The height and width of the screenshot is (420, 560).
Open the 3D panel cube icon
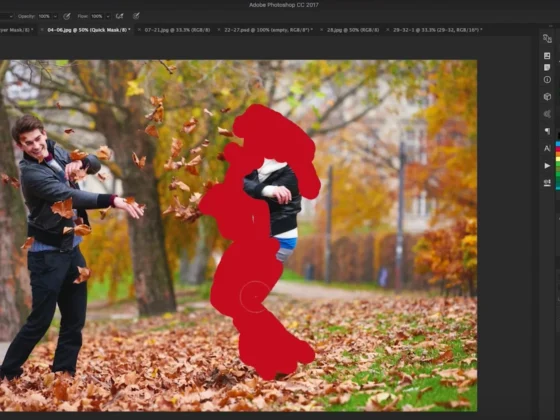547,96
